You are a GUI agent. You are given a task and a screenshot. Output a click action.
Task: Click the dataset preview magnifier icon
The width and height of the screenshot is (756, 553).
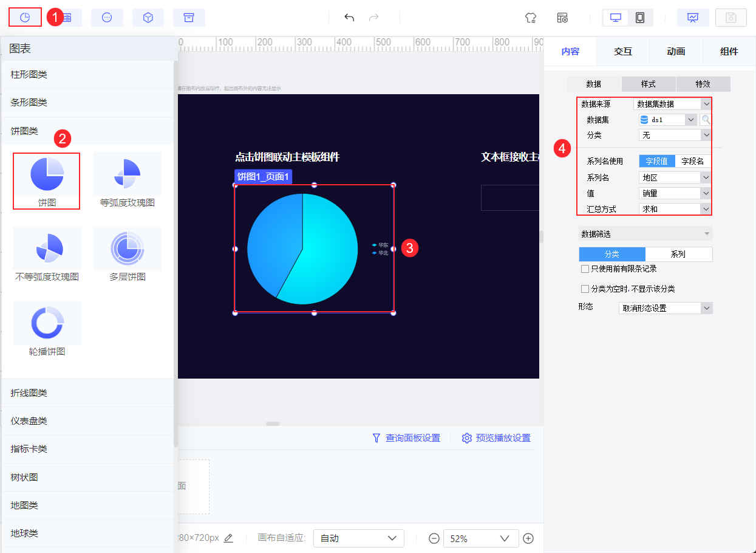(706, 120)
